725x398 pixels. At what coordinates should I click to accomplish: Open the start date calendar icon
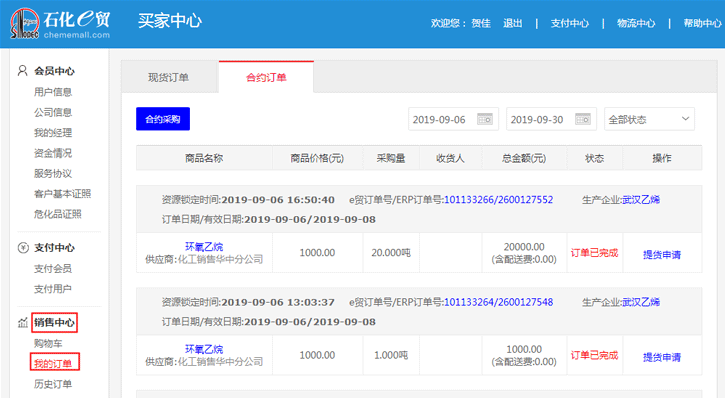point(485,119)
